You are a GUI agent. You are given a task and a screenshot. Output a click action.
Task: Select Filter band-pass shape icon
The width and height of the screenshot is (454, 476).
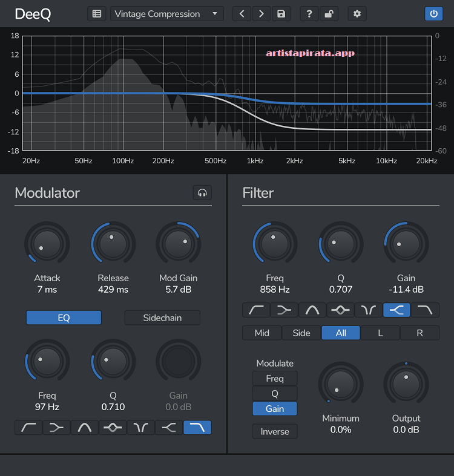click(x=340, y=310)
